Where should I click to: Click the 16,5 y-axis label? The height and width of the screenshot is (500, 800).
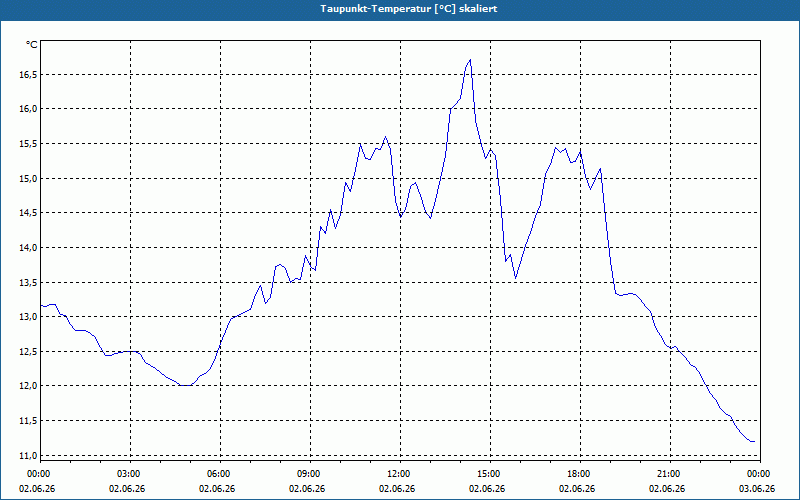28,74
